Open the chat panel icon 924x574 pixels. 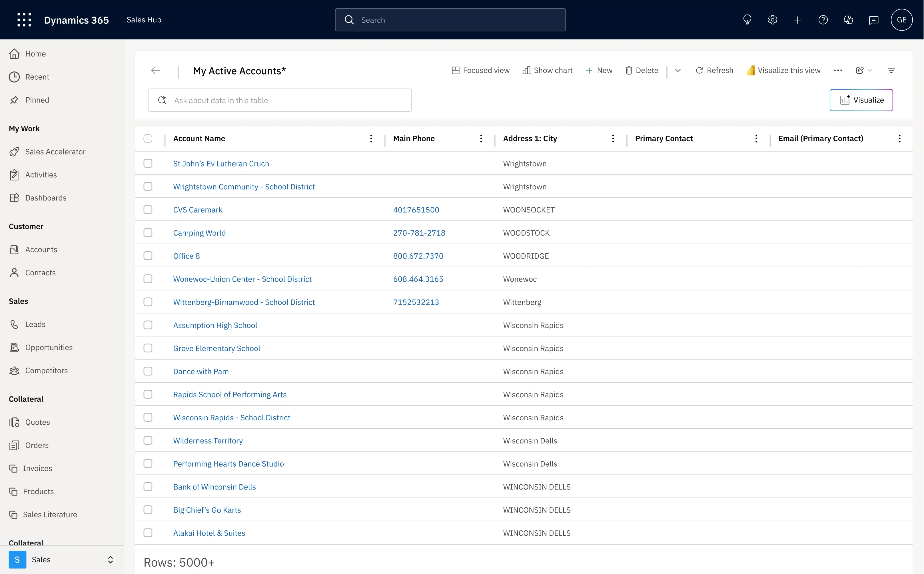tap(873, 20)
